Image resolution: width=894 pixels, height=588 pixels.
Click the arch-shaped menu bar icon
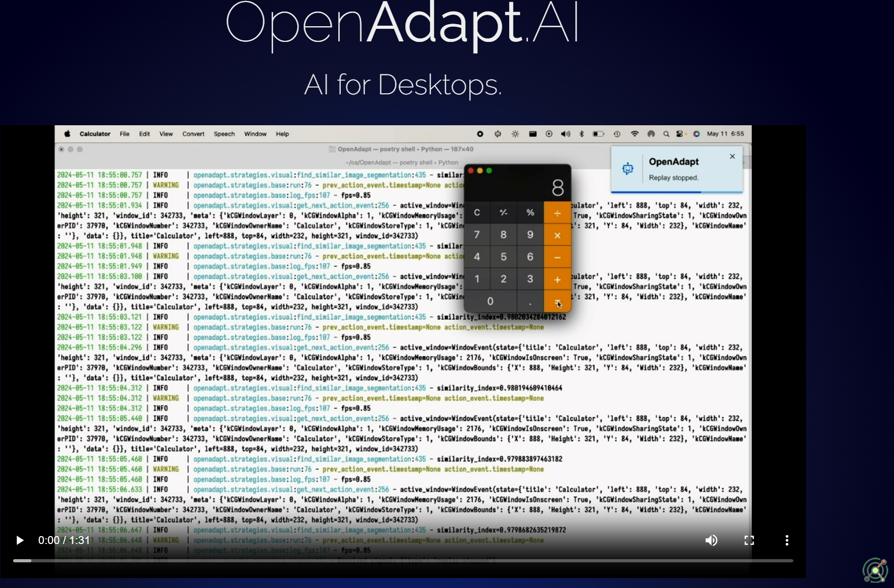point(651,134)
